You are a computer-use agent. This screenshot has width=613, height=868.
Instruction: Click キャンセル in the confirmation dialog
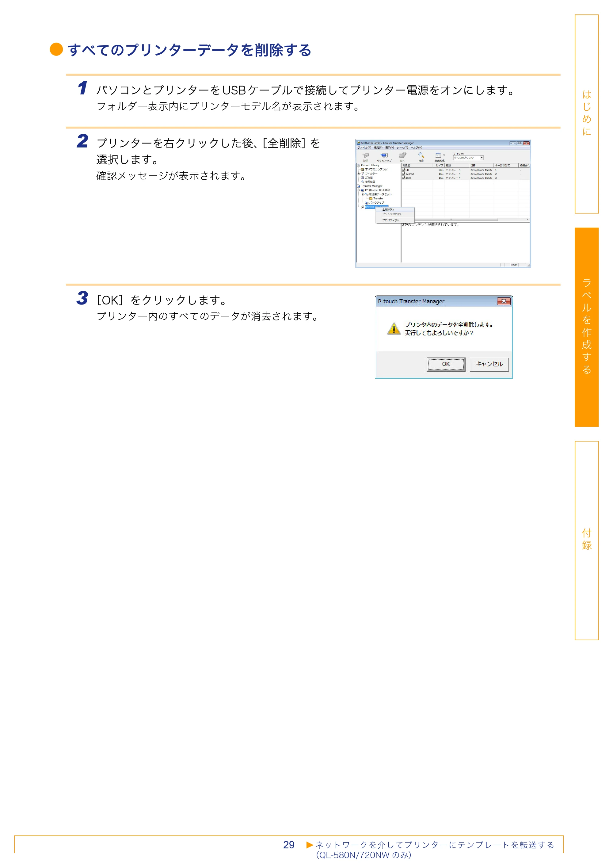pos(489,364)
